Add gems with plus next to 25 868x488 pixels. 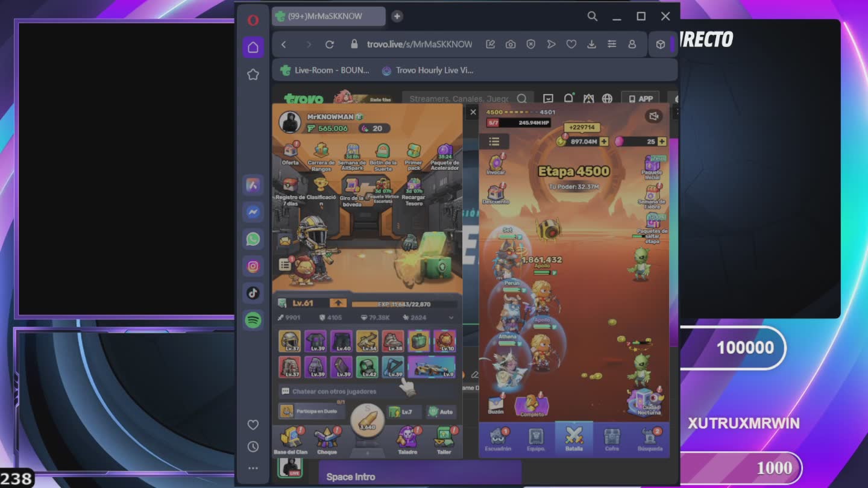[x=662, y=142]
